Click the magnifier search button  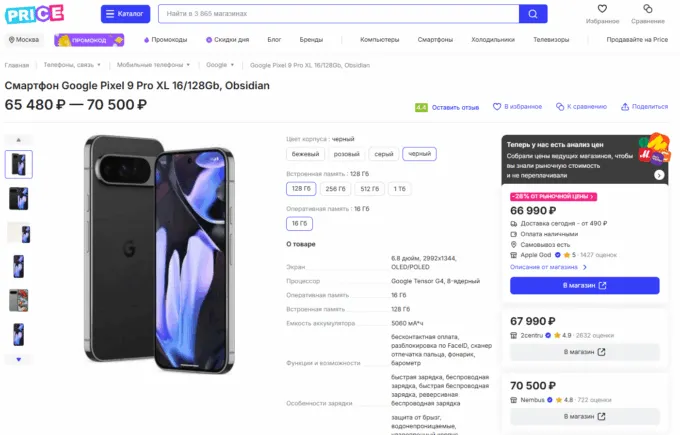coord(533,14)
